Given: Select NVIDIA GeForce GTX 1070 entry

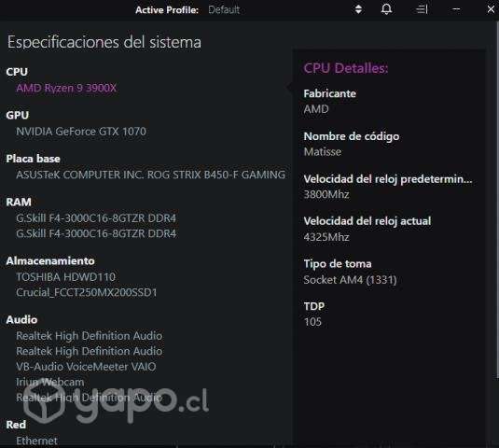Looking at the screenshot, I should [x=81, y=132].
